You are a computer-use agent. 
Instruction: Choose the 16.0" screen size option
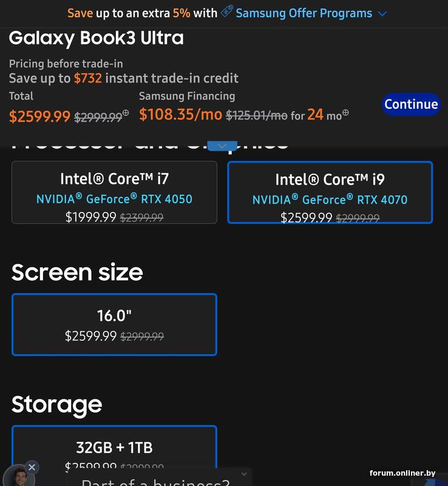[114, 324]
